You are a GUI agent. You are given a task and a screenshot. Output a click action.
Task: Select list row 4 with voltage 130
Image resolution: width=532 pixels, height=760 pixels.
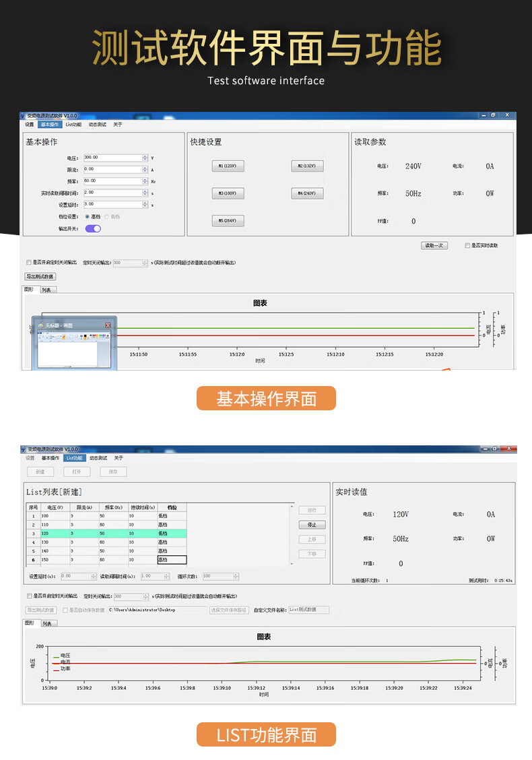pos(106,542)
